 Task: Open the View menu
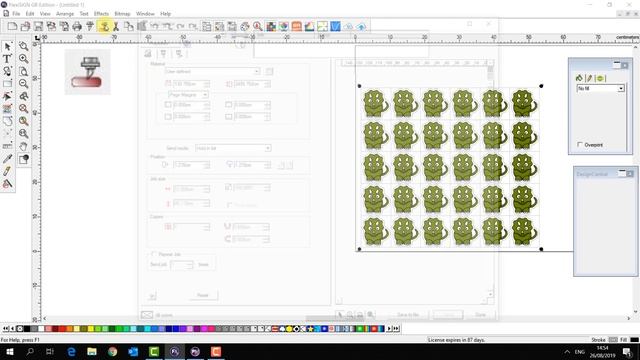pyautogui.click(x=45, y=13)
